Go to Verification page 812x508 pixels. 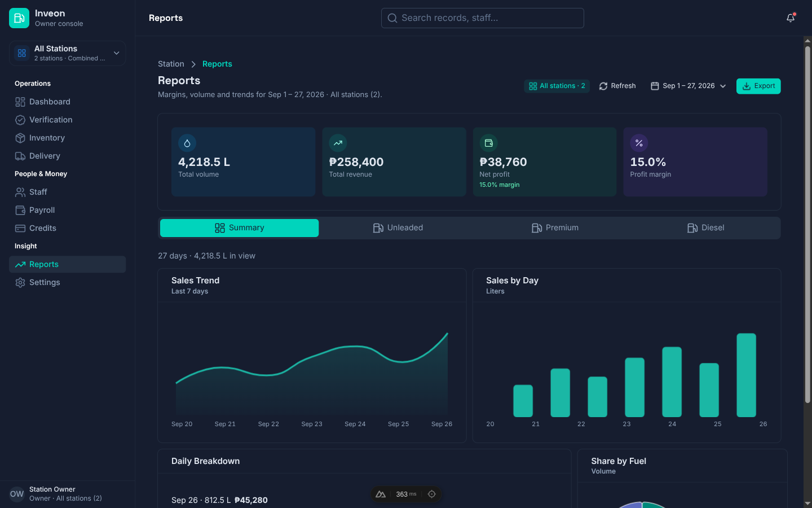67,120
